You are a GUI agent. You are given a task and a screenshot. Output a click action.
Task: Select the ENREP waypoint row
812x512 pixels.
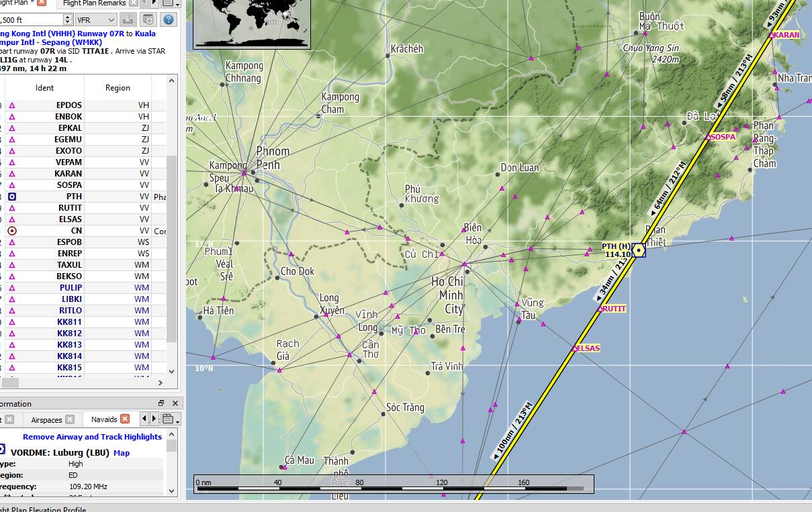[x=83, y=254]
